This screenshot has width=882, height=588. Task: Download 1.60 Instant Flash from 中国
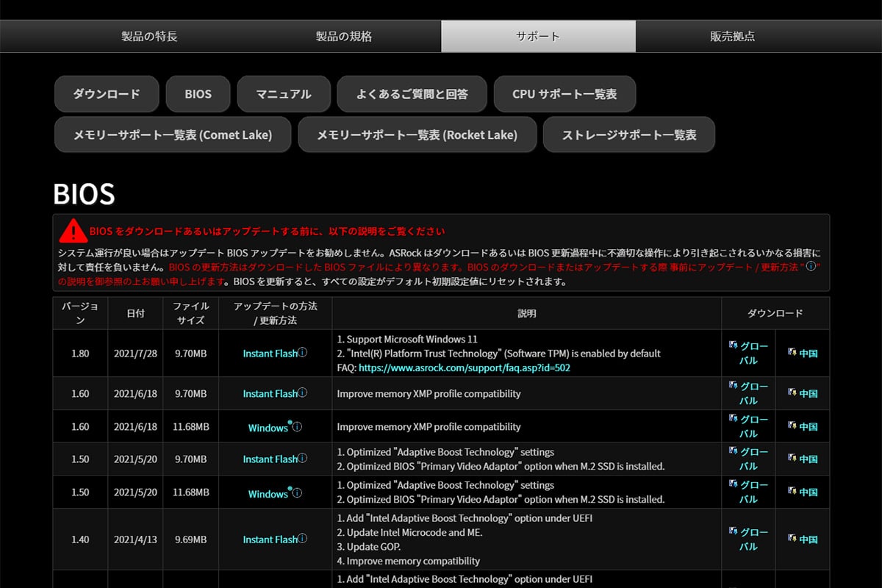[803, 393]
